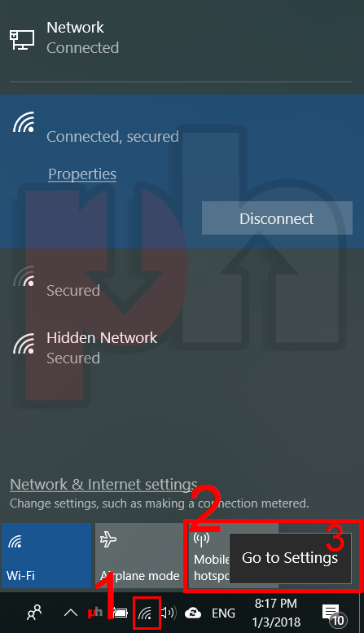Click the battery status tray icon
The height and width of the screenshot is (633, 364).
121,613
